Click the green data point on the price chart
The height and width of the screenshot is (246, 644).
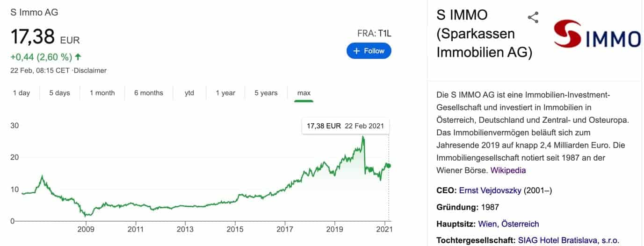click(389, 166)
